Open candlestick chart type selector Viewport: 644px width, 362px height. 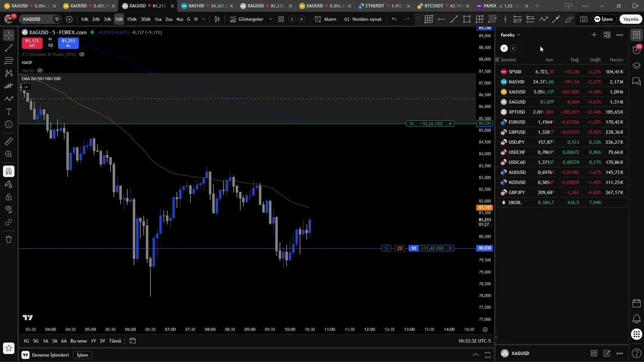[x=217, y=19]
